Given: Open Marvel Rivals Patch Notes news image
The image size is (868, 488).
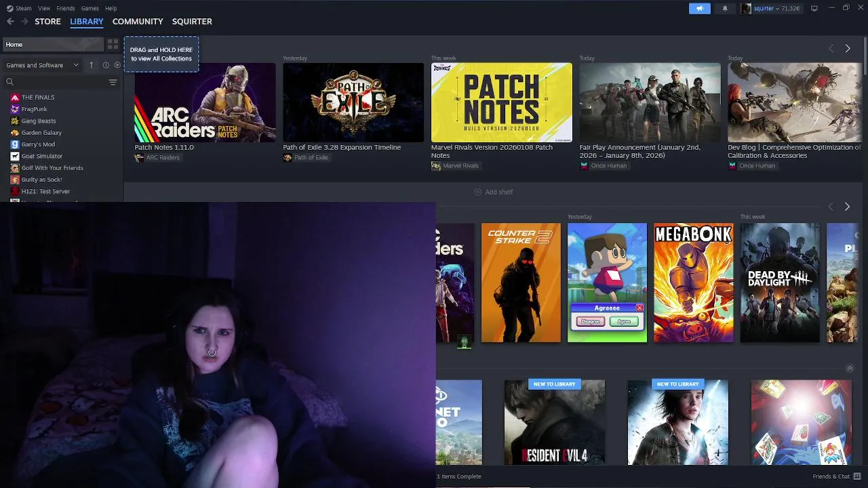Looking at the screenshot, I should pyautogui.click(x=501, y=102).
